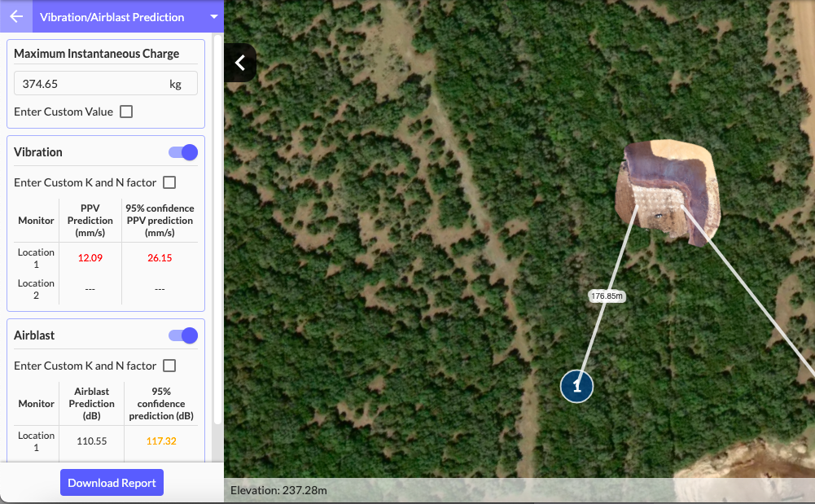Turn off the Vibration toggle switch

pyautogui.click(x=182, y=152)
